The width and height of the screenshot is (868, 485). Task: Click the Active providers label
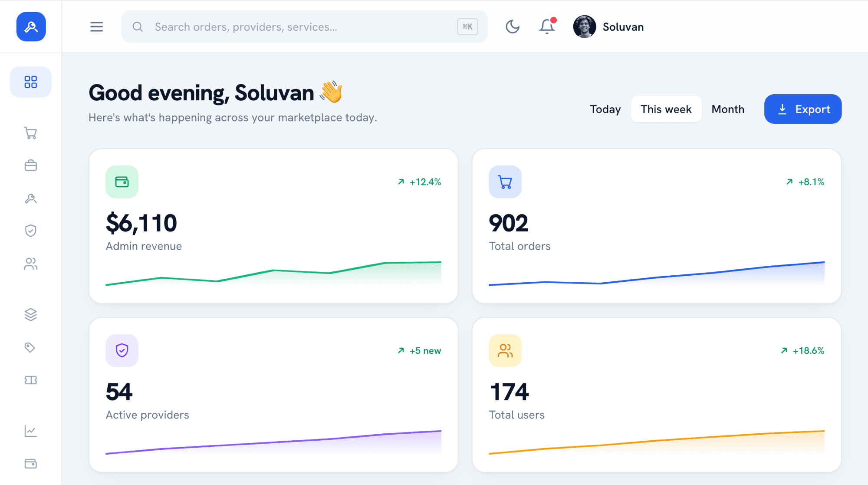(147, 415)
